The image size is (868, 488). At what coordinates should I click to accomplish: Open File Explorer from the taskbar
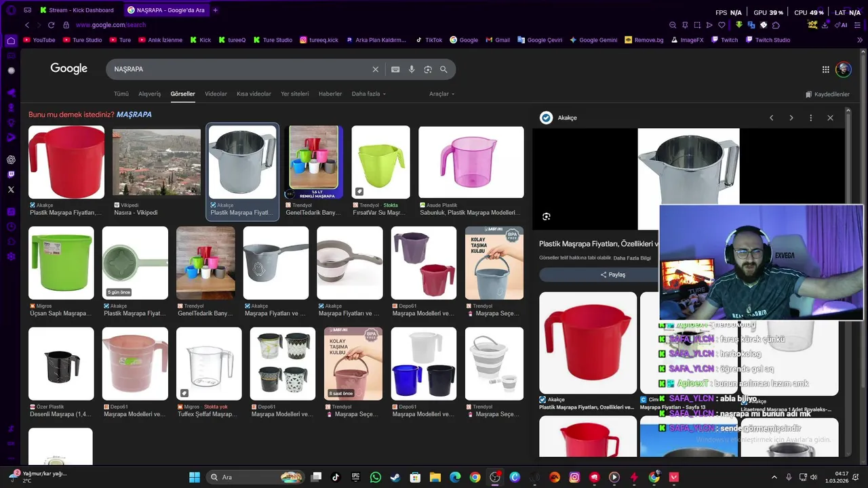pos(435,477)
